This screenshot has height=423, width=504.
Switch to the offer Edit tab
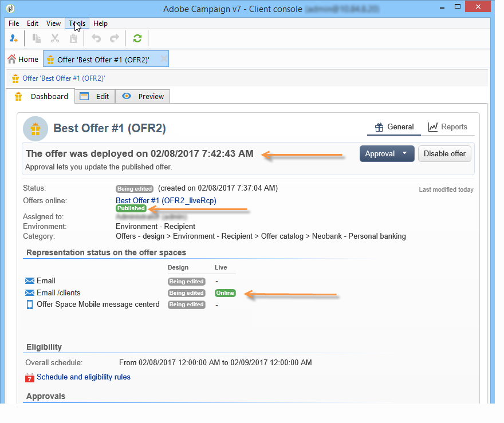click(95, 96)
